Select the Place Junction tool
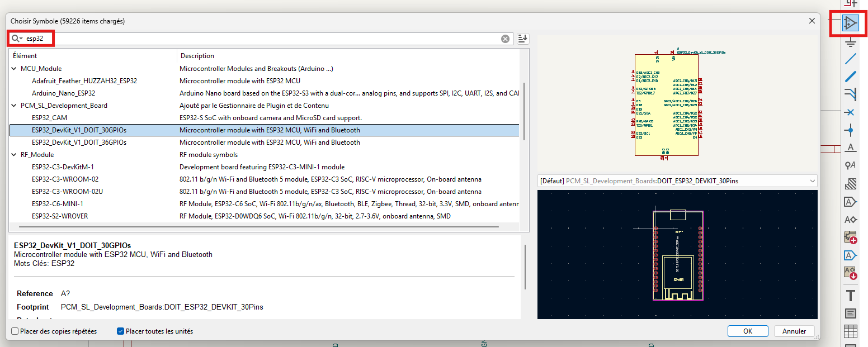Image resolution: width=868 pixels, height=347 pixels. pyautogui.click(x=850, y=130)
